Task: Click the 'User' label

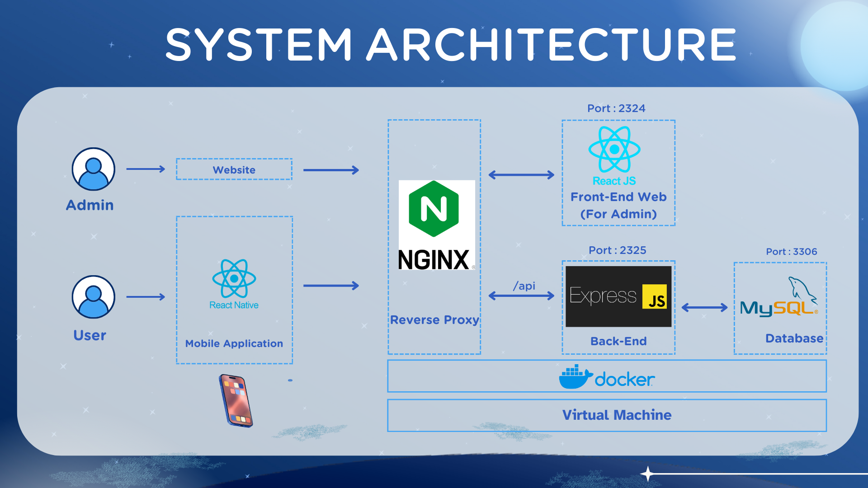Action: (x=90, y=335)
